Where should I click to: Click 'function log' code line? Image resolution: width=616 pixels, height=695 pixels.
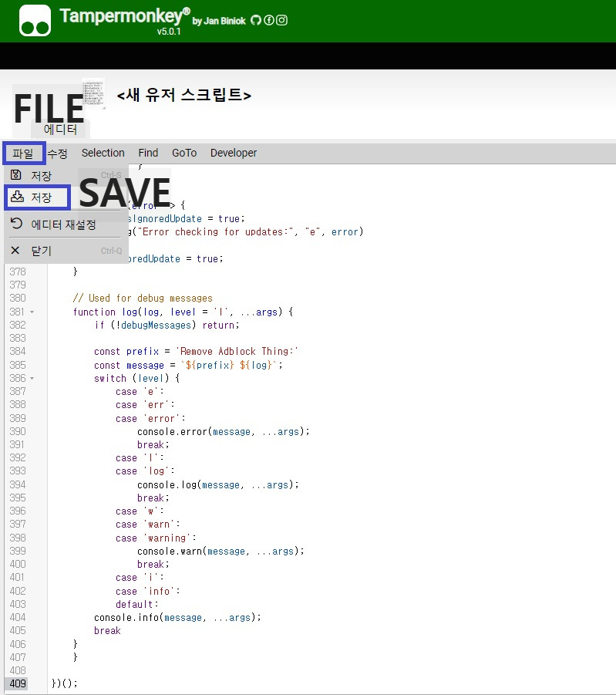183,312
